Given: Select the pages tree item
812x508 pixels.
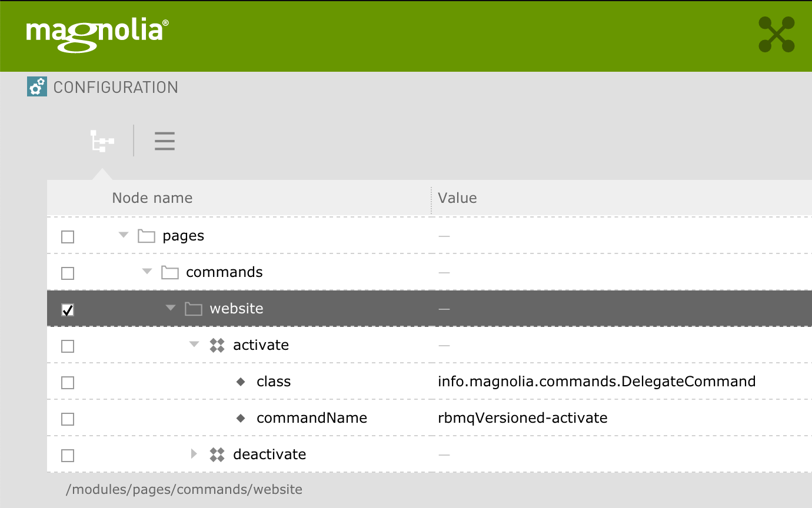Looking at the screenshot, I should (184, 236).
